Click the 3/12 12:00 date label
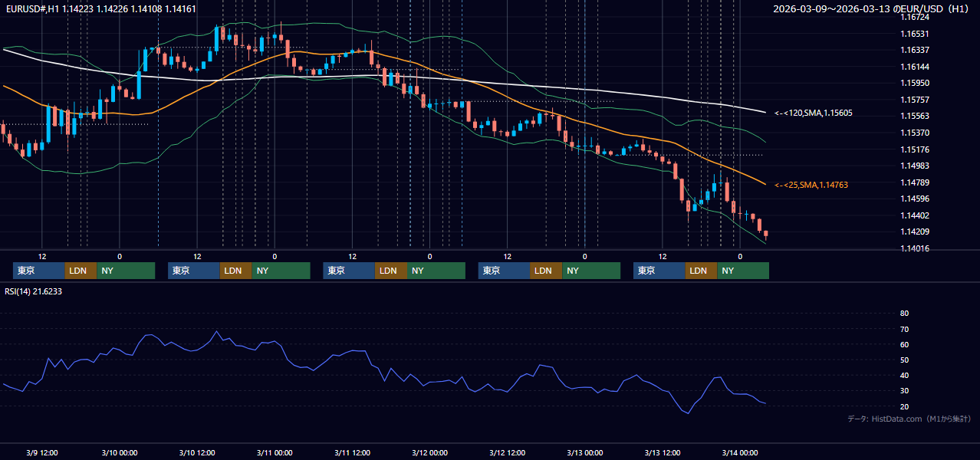The width and height of the screenshot is (980, 460). tap(507, 452)
